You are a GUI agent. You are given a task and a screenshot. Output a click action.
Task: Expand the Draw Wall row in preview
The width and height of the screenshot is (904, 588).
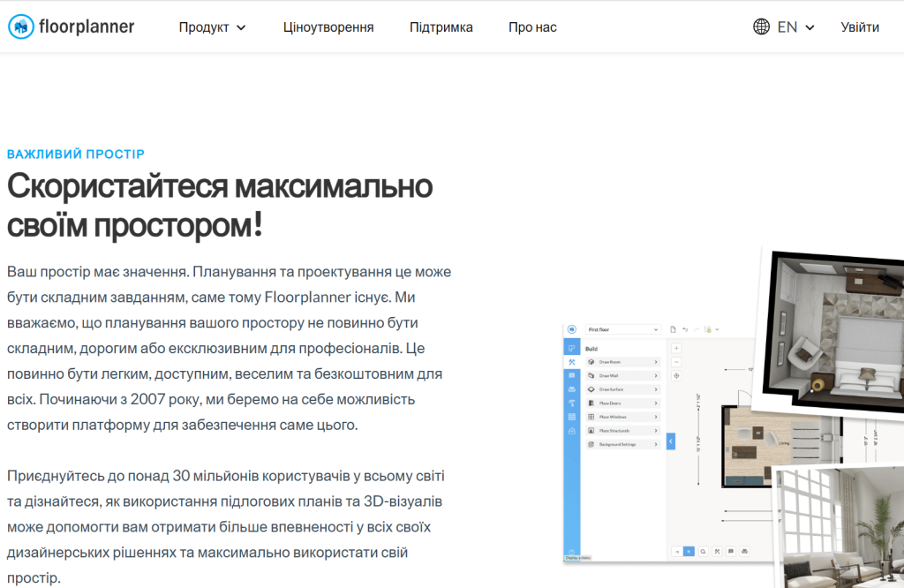622,376
